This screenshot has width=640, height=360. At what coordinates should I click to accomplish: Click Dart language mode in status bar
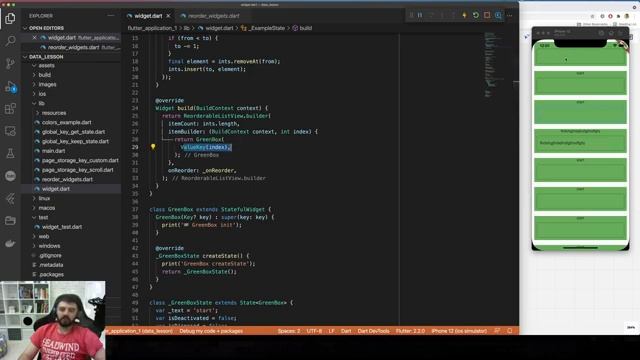(x=346, y=331)
